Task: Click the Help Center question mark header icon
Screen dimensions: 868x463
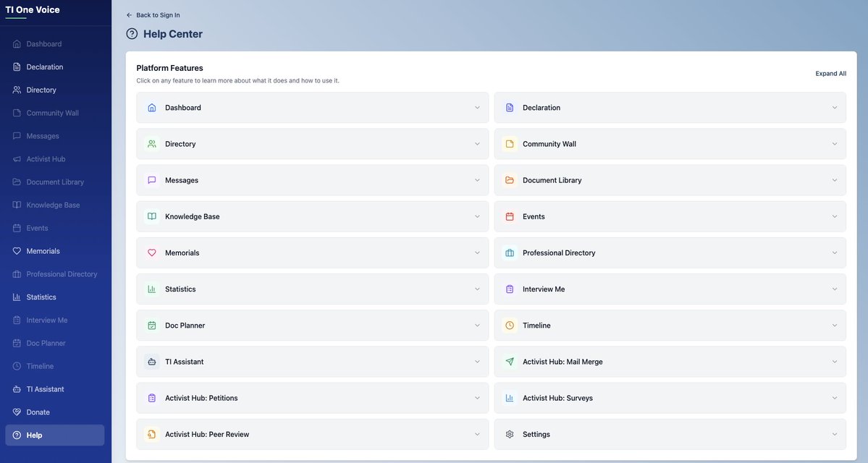Action: [132, 34]
